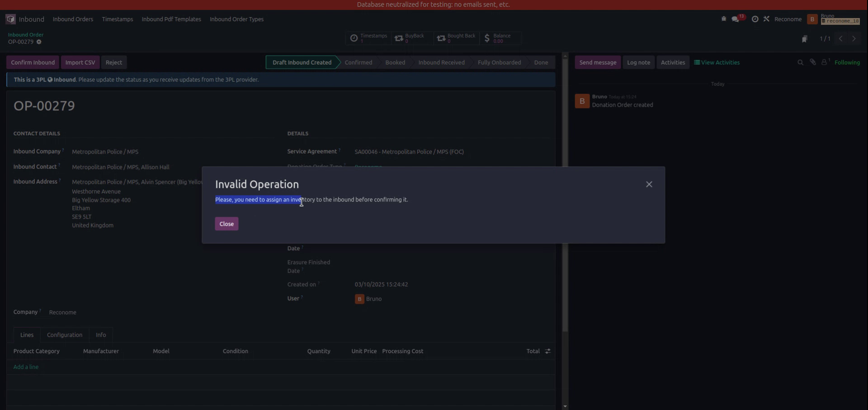
Task: Expand the Service Agreement dropdown
Action: click(x=409, y=152)
